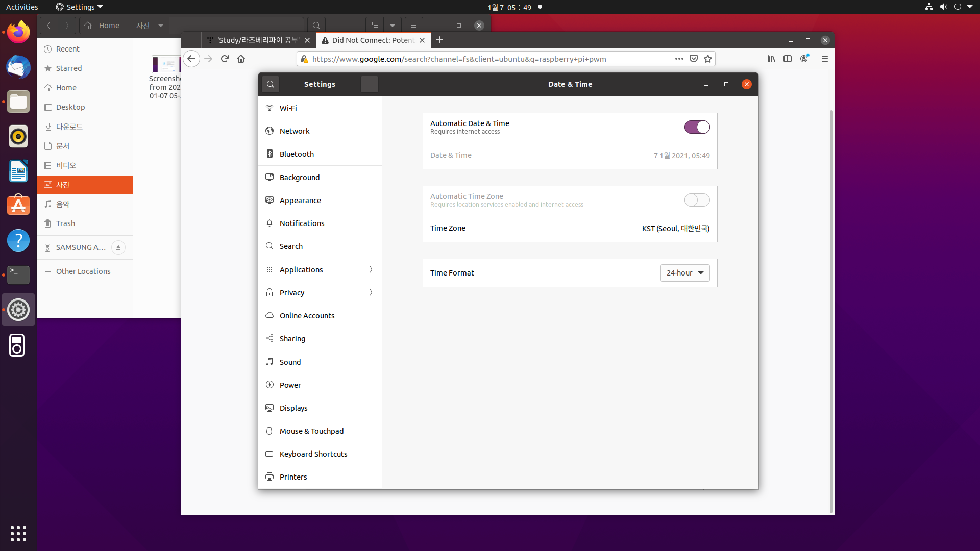Reload the Firefox page

click(x=225, y=59)
